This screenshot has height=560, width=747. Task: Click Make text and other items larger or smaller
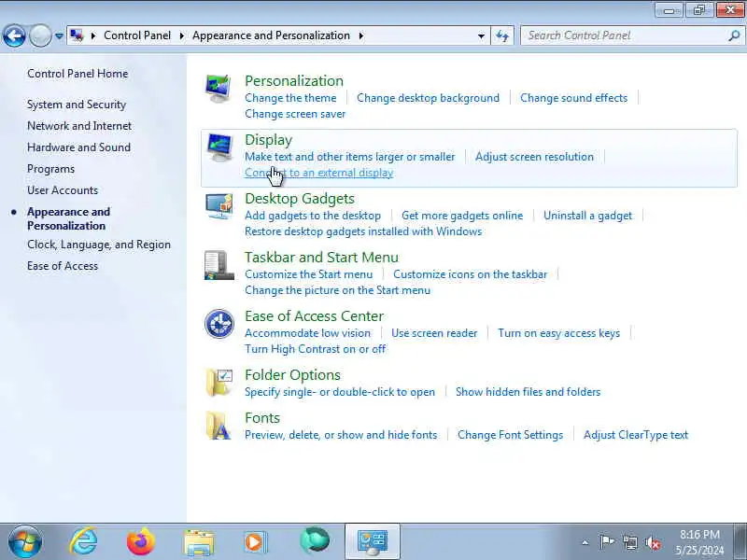point(349,157)
